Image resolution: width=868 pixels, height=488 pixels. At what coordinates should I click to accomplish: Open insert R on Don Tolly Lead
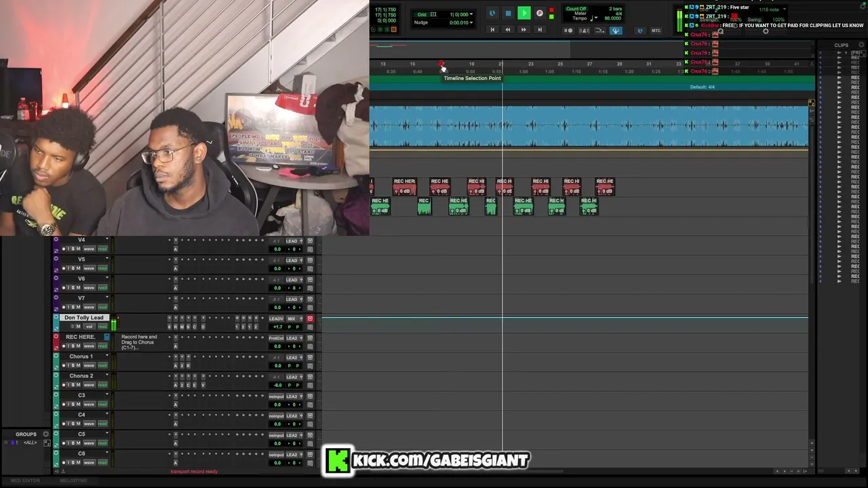(x=176, y=327)
